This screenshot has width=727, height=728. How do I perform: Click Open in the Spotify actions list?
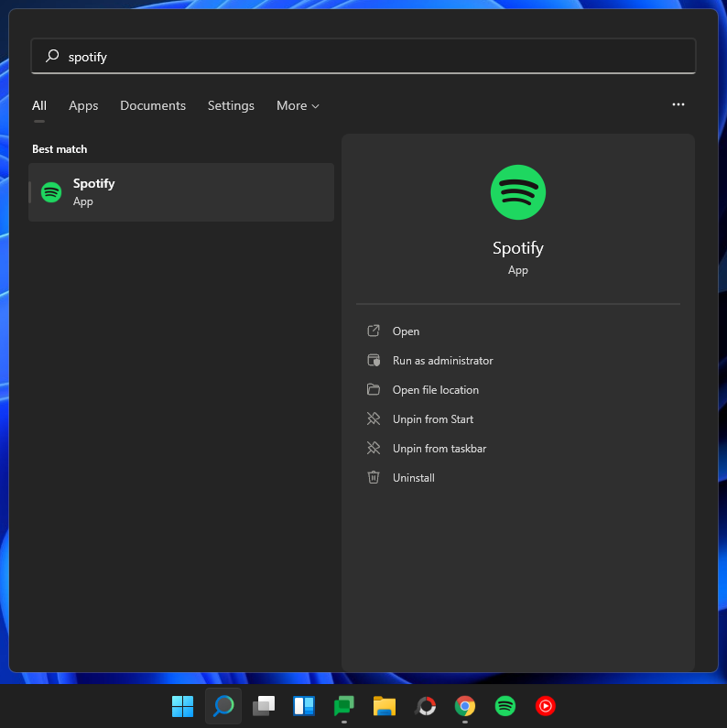point(406,331)
